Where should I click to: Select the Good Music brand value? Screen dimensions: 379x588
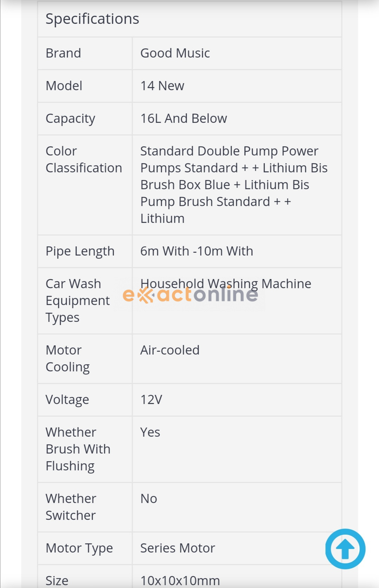coord(175,53)
